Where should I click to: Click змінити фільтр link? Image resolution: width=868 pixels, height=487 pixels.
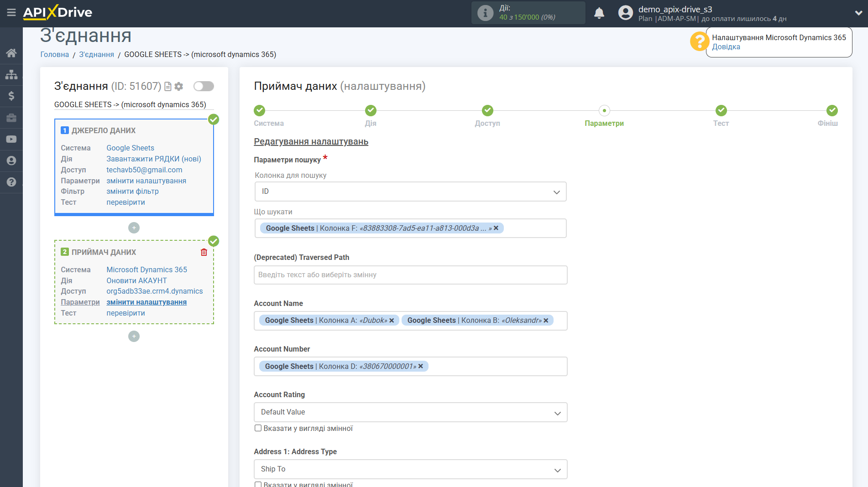132,191
